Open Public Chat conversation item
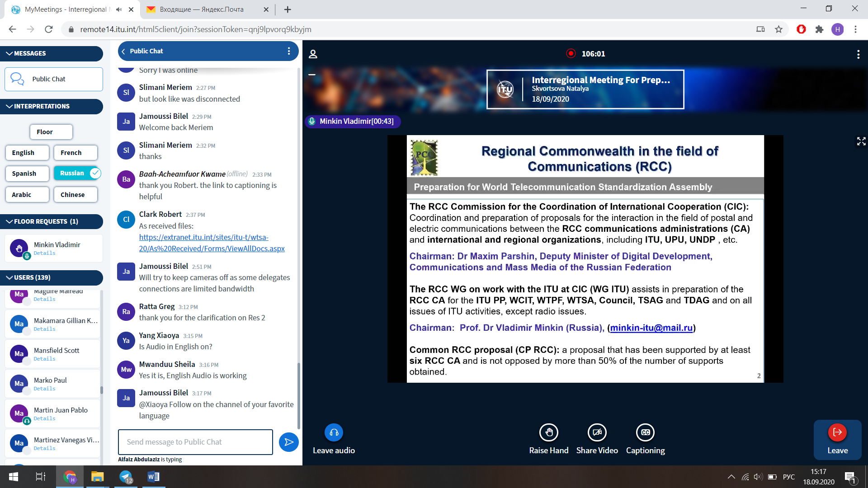Image resolution: width=868 pixels, height=488 pixels. 54,79
